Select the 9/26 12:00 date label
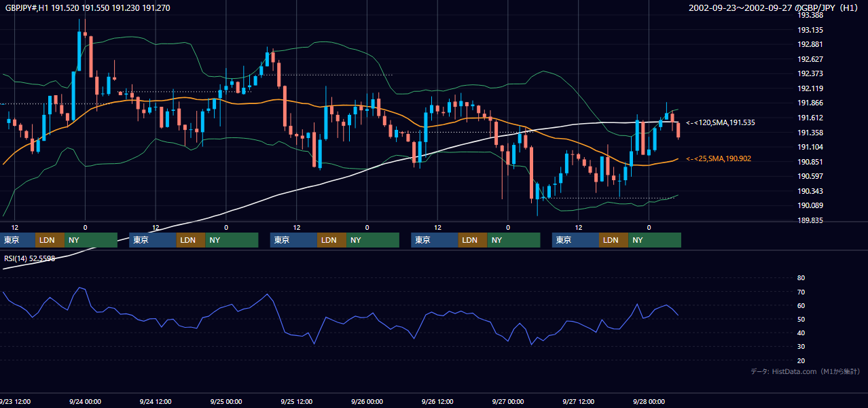The width and height of the screenshot is (868, 408). pyautogui.click(x=437, y=401)
